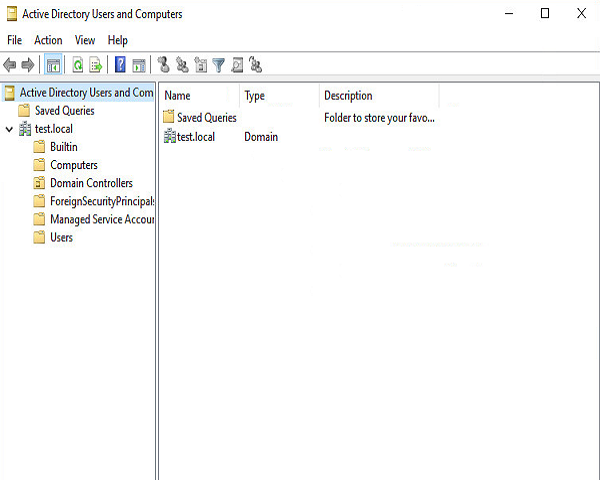Image resolution: width=600 pixels, height=480 pixels.
Task: Click Create new group icon
Action: (182, 65)
